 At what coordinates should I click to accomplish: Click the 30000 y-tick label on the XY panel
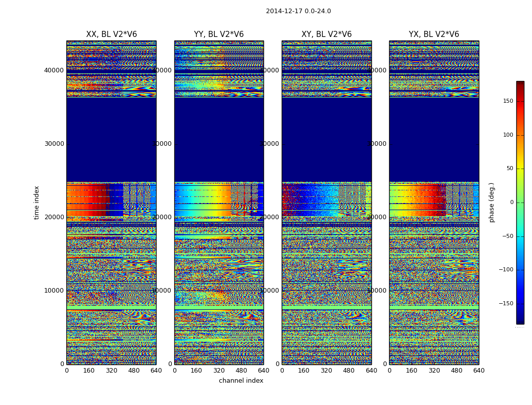(270, 144)
